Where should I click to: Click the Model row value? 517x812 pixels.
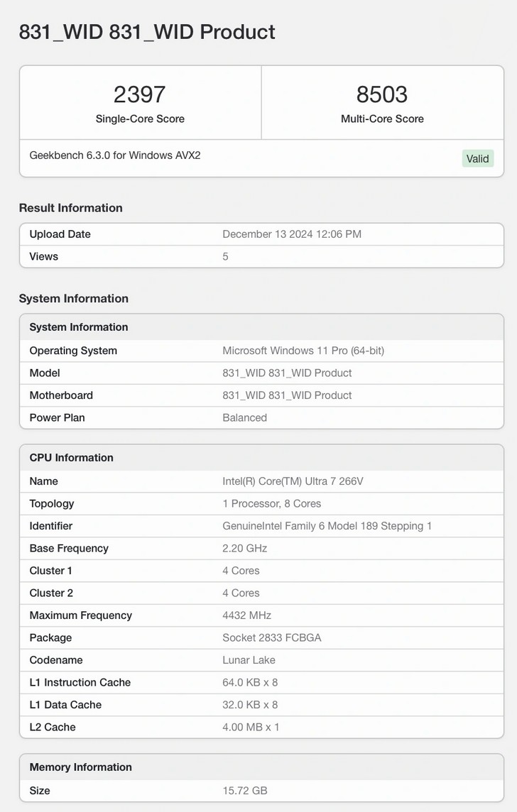coord(287,373)
